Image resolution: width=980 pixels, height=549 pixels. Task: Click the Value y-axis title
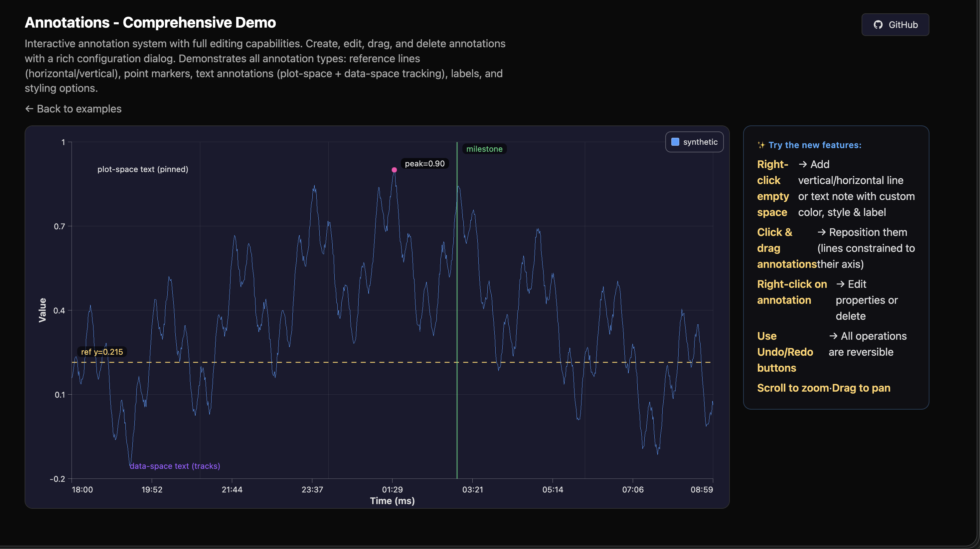click(x=42, y=310)
